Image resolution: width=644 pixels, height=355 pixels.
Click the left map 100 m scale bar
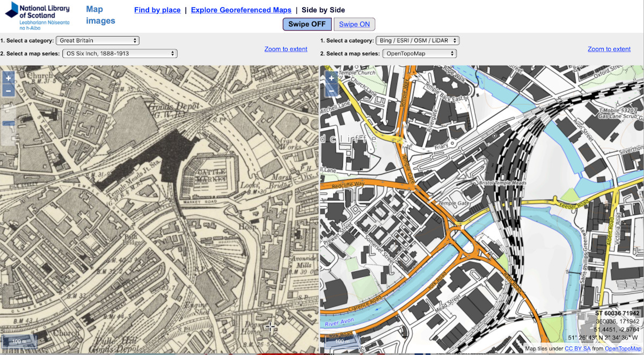19,340
